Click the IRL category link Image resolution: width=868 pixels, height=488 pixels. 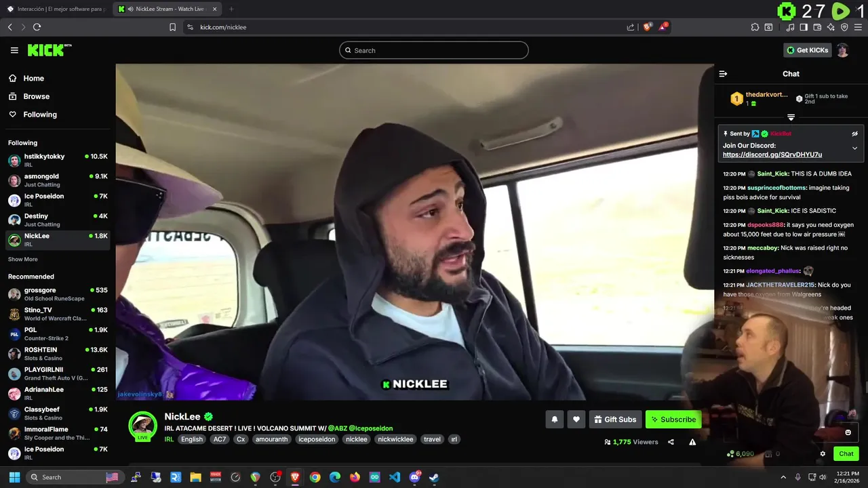point(169,439)
